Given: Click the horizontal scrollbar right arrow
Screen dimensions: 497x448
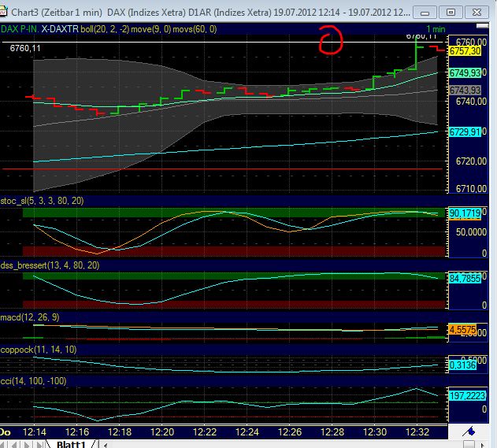Looking at the screenshot, I should 482,445.
